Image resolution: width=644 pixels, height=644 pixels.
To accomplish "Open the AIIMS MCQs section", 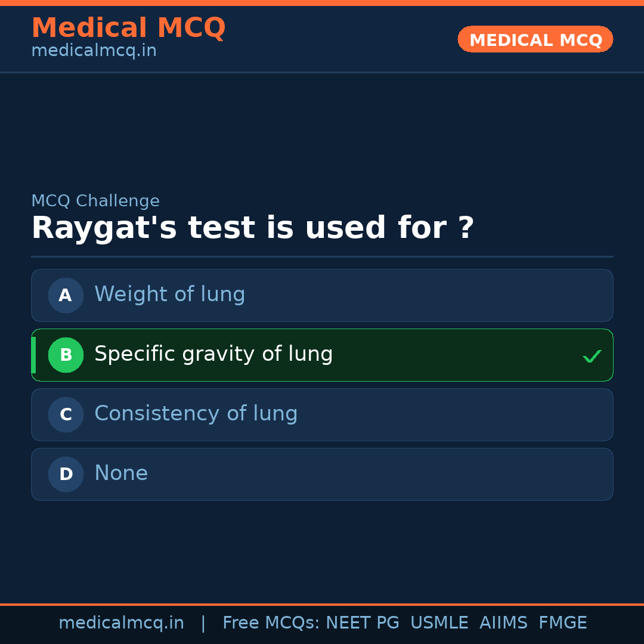I will 504,622.
